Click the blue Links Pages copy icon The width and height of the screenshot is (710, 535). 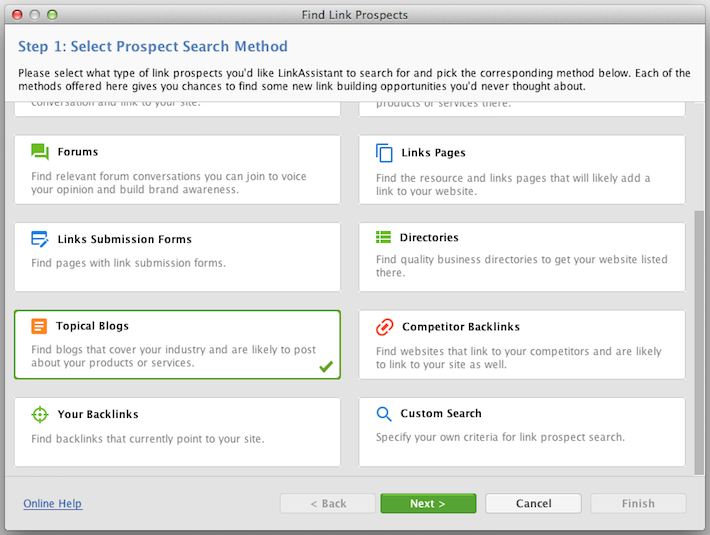point(384,153)
